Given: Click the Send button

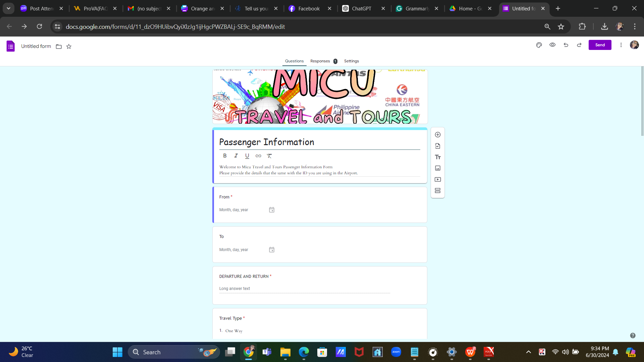Looking at the screenshot, I should (600, 45).
